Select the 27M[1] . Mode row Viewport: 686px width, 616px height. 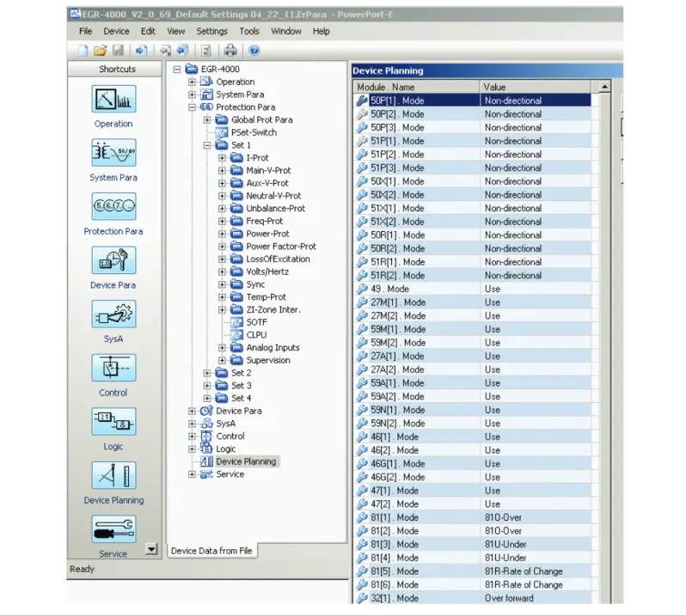(x=472, y=302)
